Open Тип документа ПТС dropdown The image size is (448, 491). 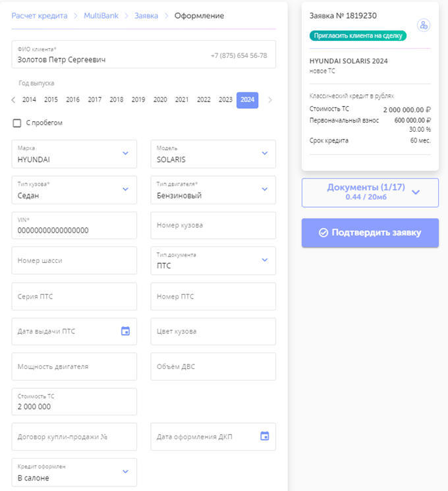(264, 260)
